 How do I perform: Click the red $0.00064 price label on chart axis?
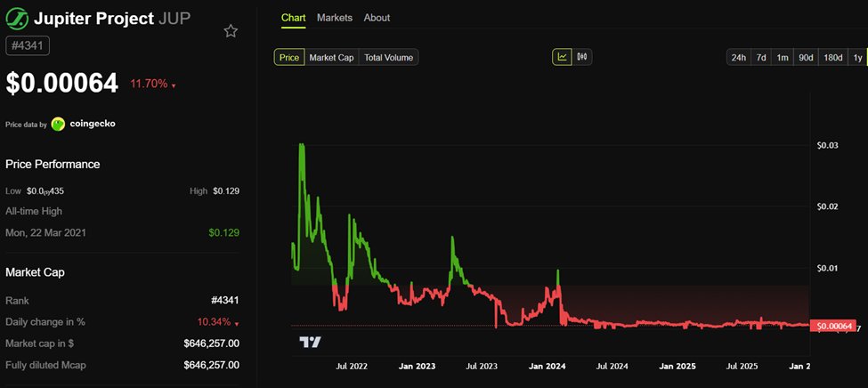coord(832,326)
